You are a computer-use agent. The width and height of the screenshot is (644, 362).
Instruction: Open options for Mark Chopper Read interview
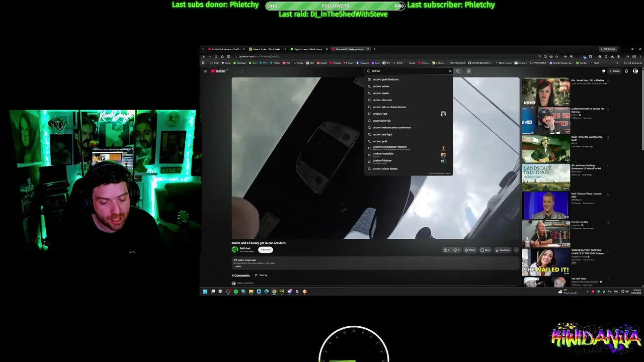pyautogui.click(x=608, y=194)
